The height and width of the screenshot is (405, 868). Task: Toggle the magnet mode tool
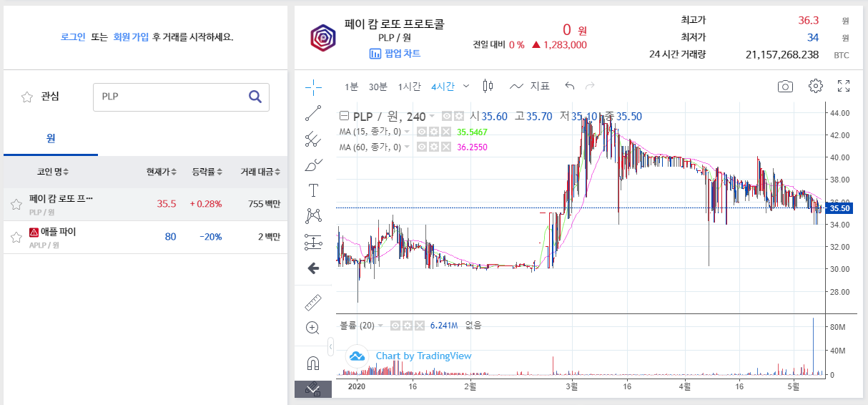coord(313,363)
